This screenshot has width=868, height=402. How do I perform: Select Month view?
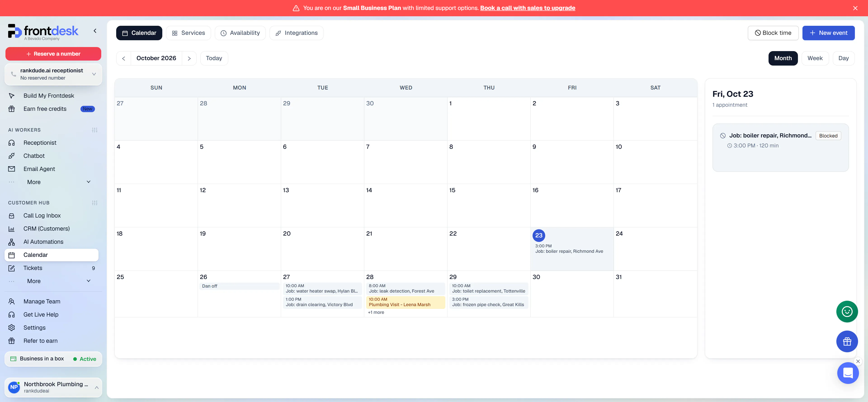tap(783, 58)
